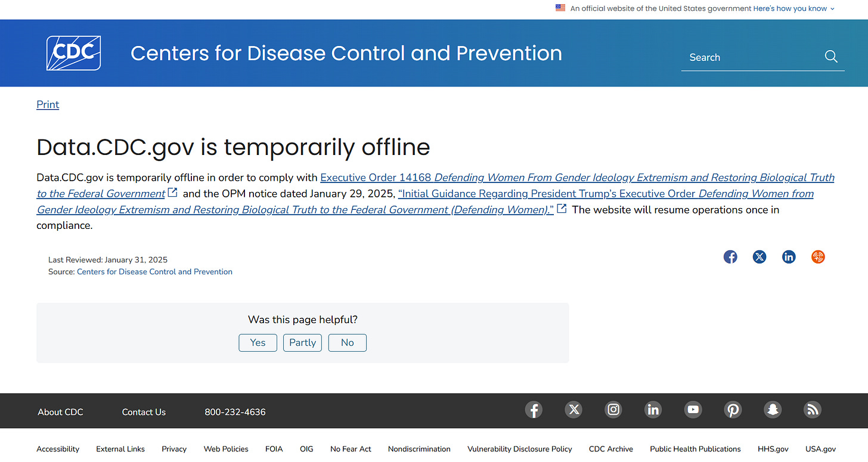This screenshot has height=462, width=868.
Task: Click external link icon after Executive Order link
Action: coord(173,193)
